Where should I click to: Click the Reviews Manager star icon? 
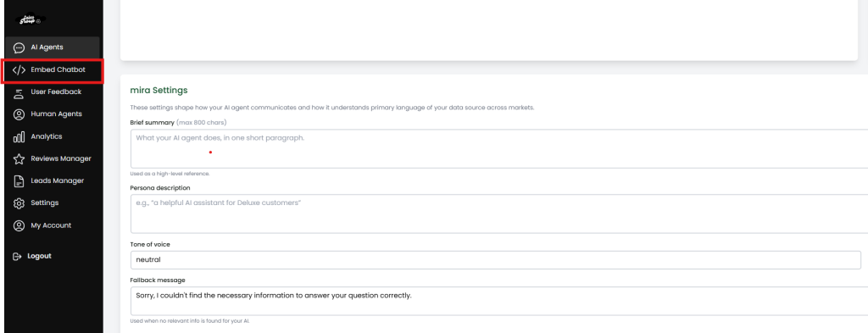coord(19,158)
